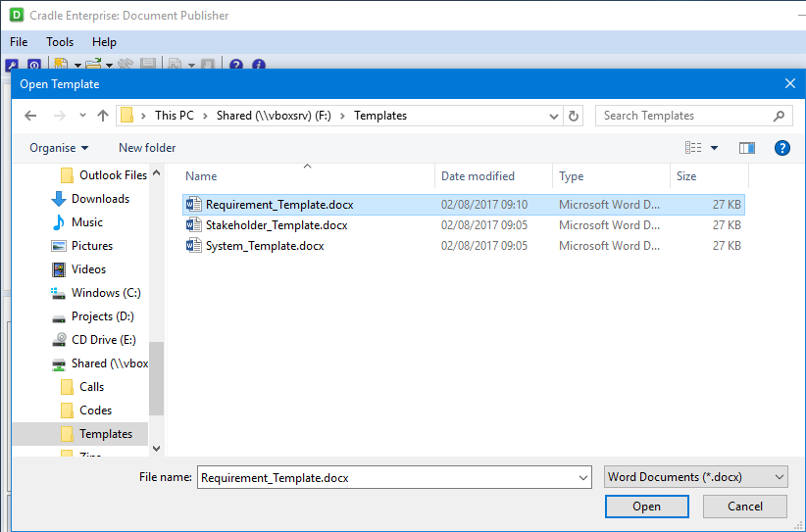
Task: Select the Codes folder
Action: coord(86,411)
